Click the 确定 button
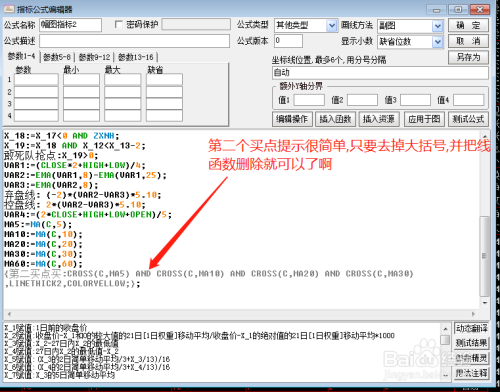Image resolution: width=500 pixels, height=392 pixels. [x=468, y=25]
